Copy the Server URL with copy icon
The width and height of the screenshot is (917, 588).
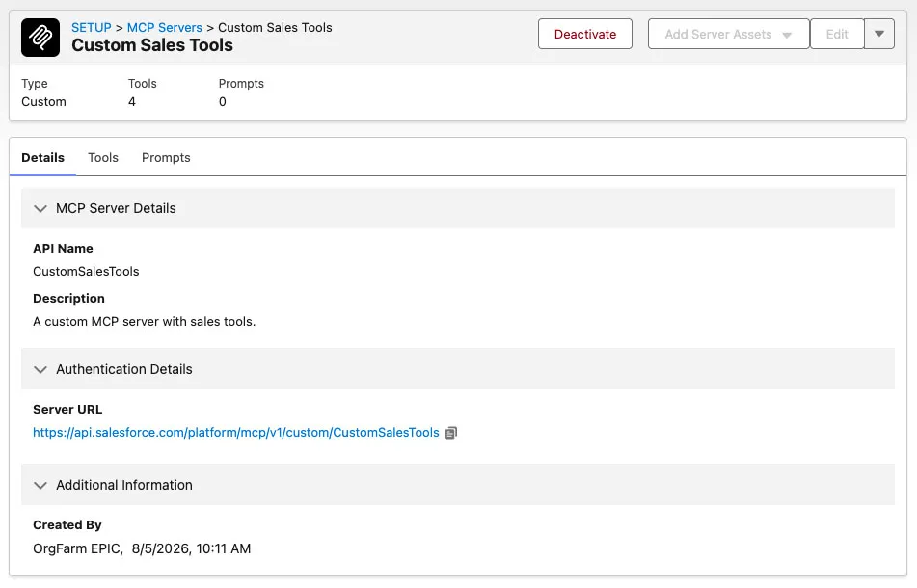click(451, 433)
